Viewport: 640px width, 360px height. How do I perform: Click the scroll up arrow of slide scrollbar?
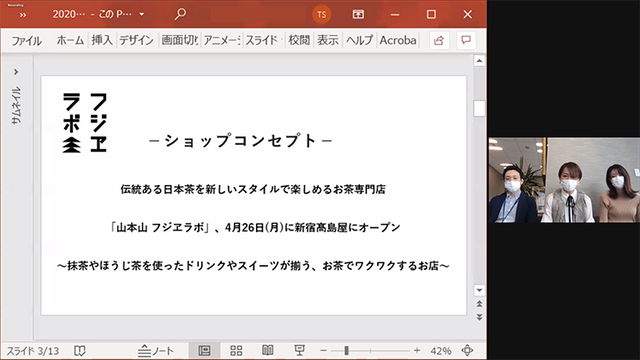[479, 61]
